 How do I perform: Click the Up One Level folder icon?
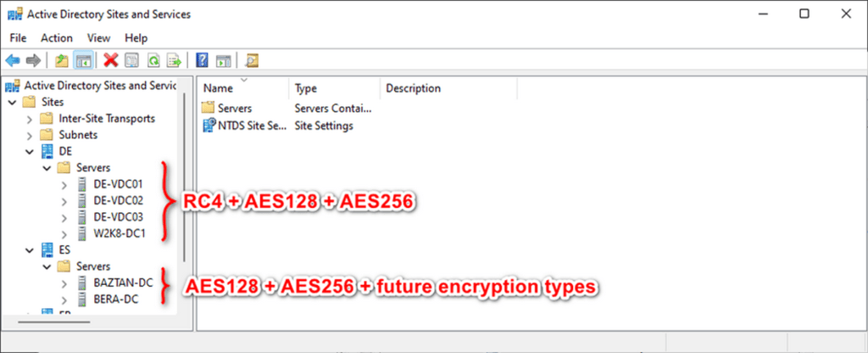[x=61, y=60]
